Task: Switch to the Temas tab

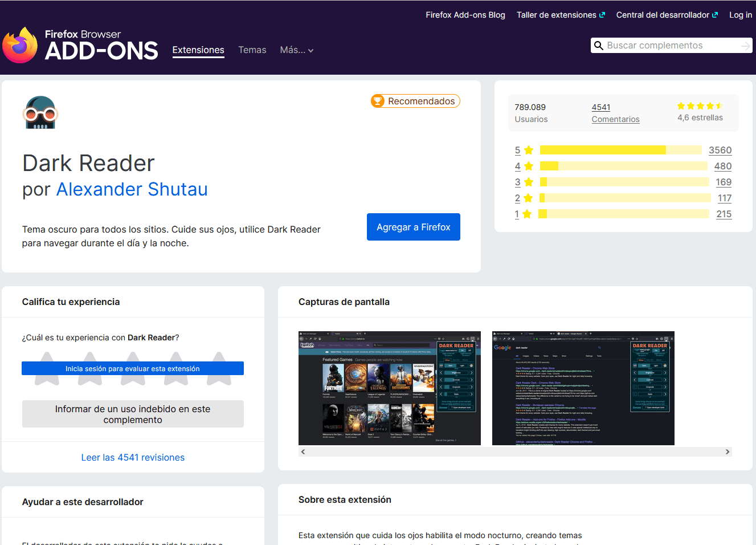Action: tap(252, 50)
